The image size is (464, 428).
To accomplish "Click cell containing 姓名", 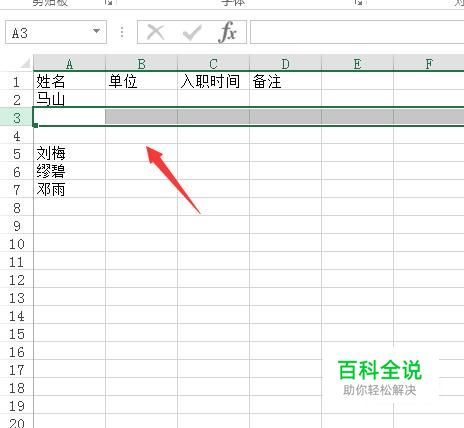I will coord(69,81).
